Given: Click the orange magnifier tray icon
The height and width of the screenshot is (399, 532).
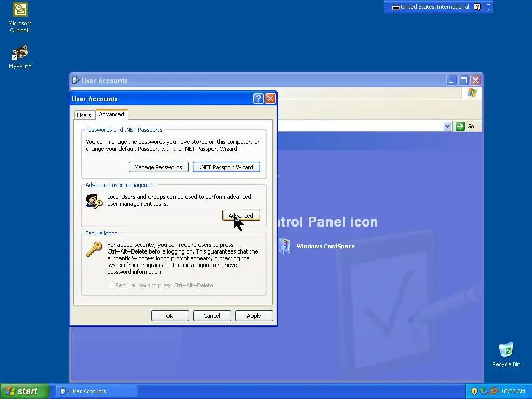Looking at the screenshot, I should (494, 391).
